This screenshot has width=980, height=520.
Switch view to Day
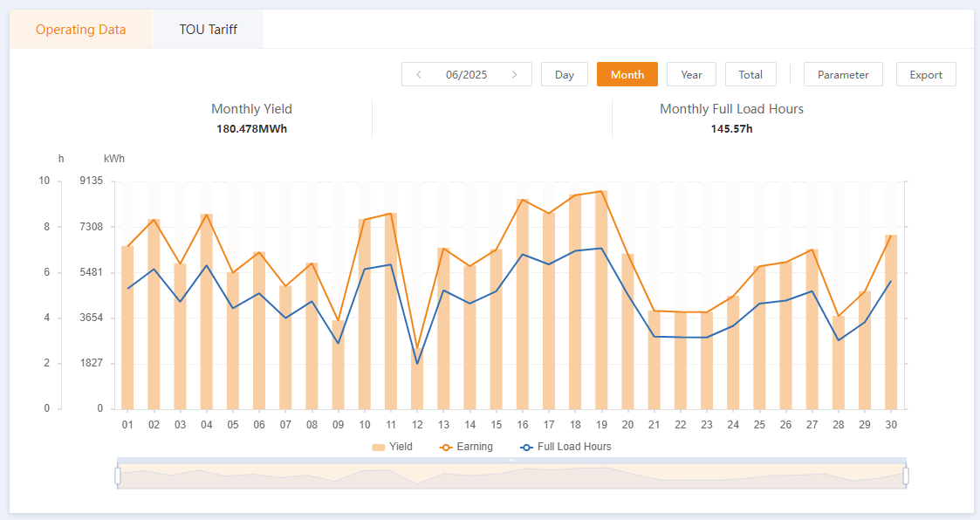(565, 75)
